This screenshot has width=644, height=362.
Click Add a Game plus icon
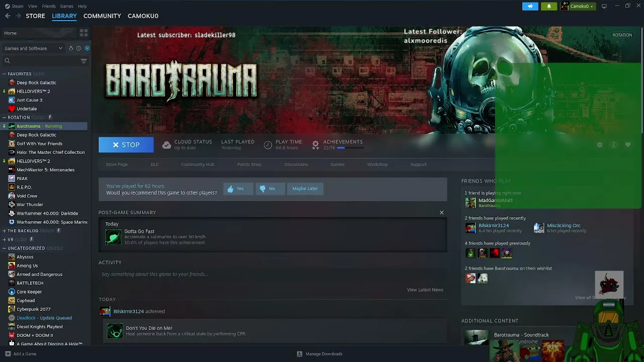(8, 354)
